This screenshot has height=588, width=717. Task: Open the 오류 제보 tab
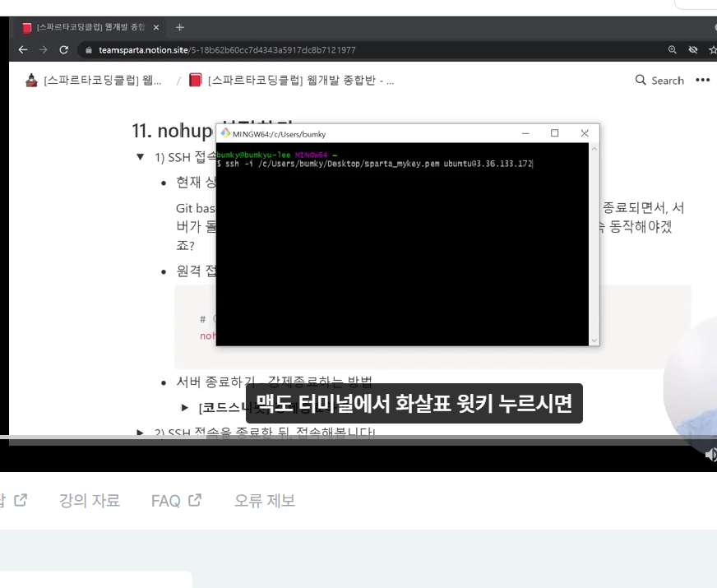tap(264, 501)
